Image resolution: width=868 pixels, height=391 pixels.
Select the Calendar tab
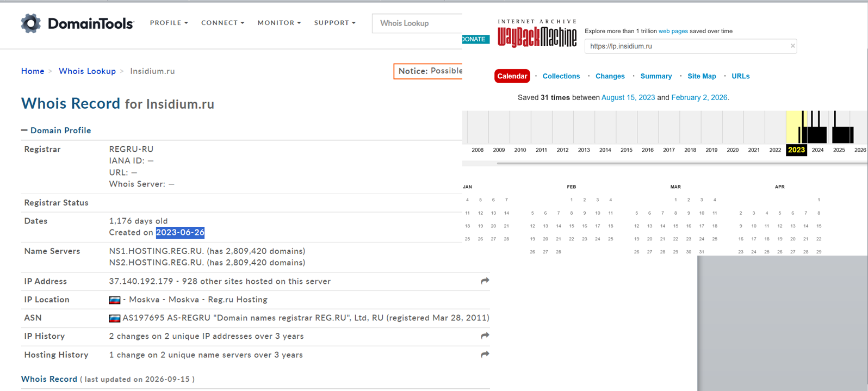click(x=512, y=76)
